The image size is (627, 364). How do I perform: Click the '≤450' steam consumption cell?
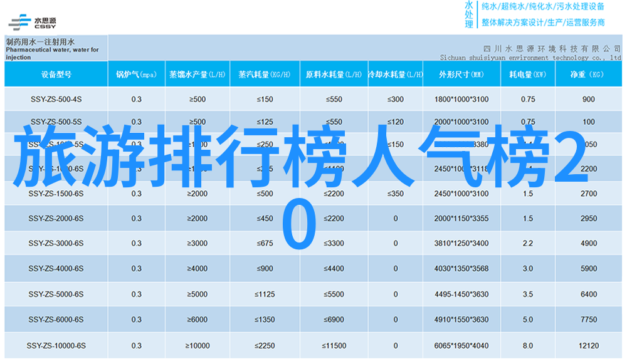[x=265, y=218]
